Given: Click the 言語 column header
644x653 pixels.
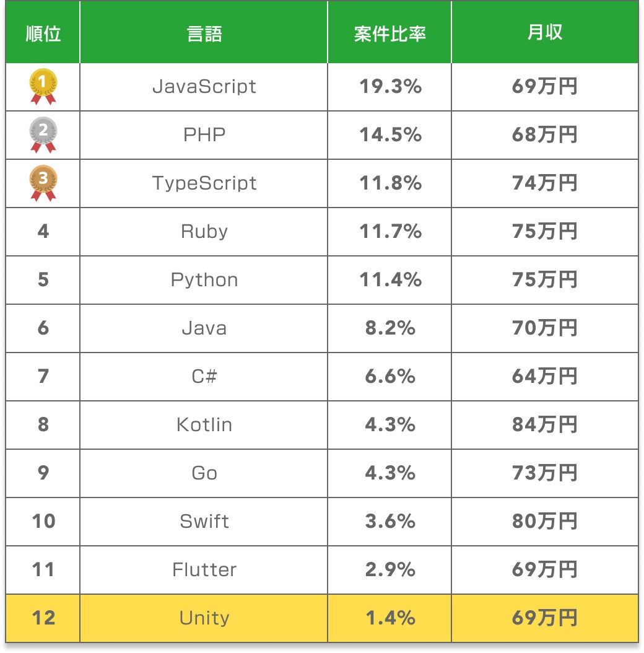Looking at the screenshot, I should pyautogui.click(x=204, y=33).
